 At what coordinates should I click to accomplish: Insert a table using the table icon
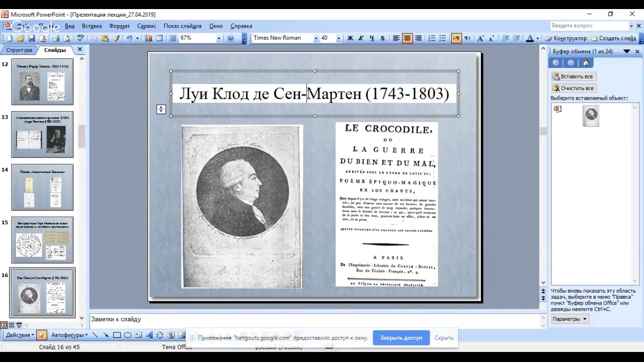(159, 38)
